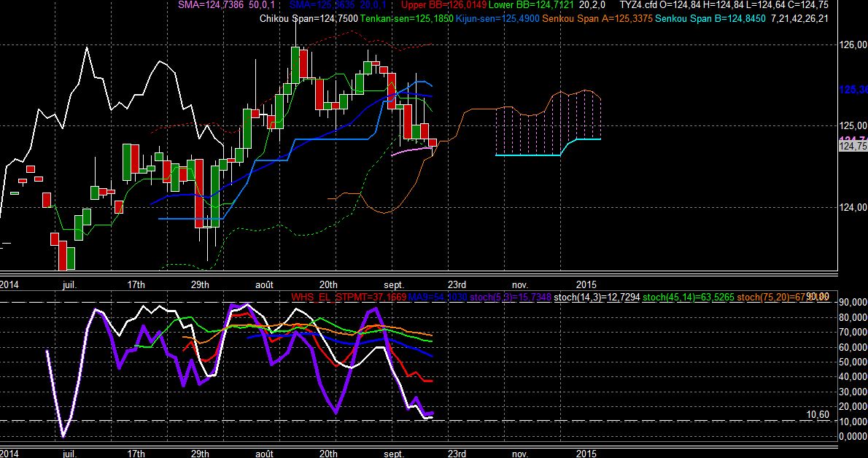The width and height of the screenshot is (868, 458).
Task: Click the 20,000 oscillator axis value
Action: click(x=853, y=406)
